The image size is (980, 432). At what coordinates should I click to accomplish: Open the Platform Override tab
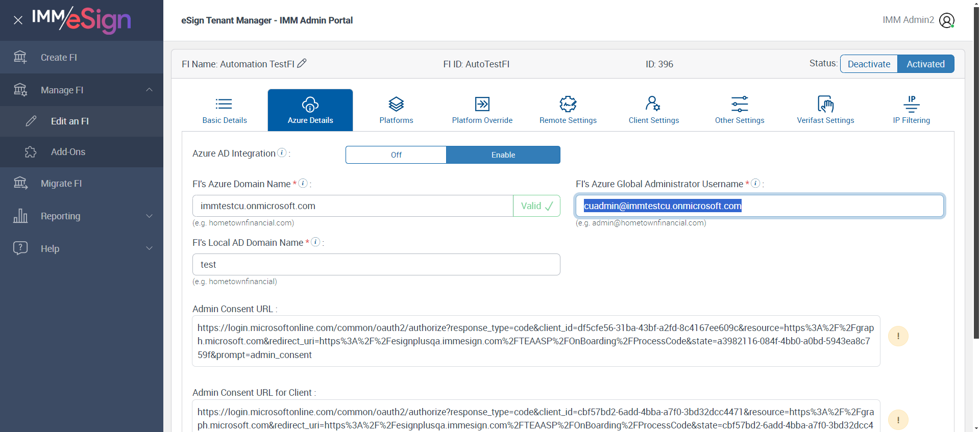482,110
